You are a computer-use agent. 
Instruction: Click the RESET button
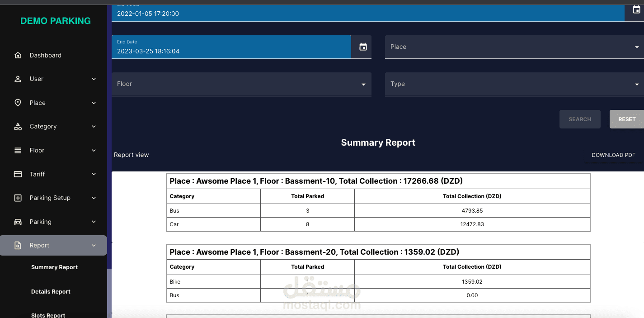(x=626, y=119)
